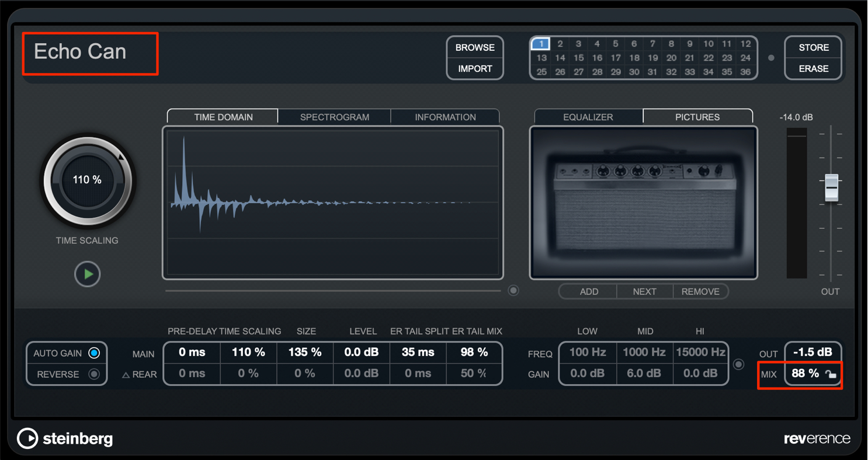Click NEXT under the picture display

pos(645,291)
